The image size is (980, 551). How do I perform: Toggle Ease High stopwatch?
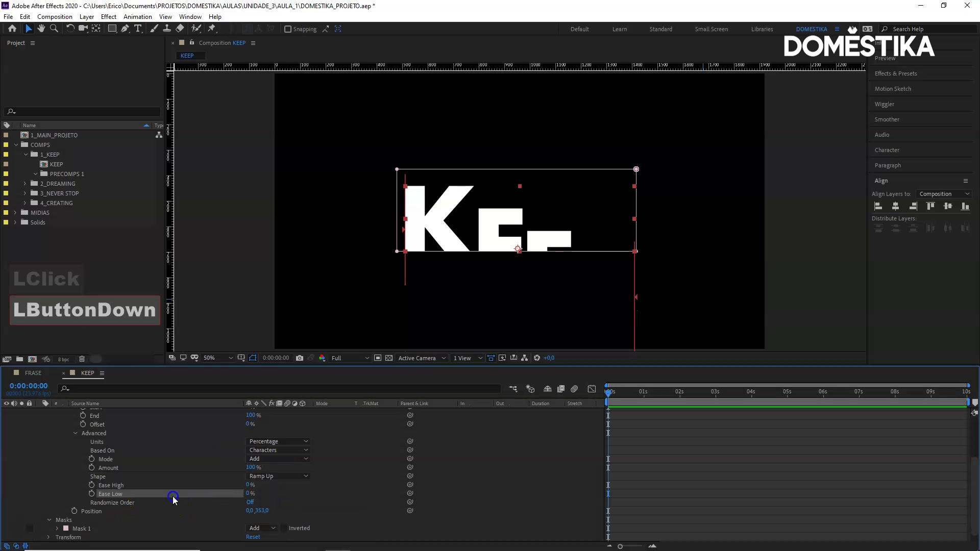click(x=92, y=485)
